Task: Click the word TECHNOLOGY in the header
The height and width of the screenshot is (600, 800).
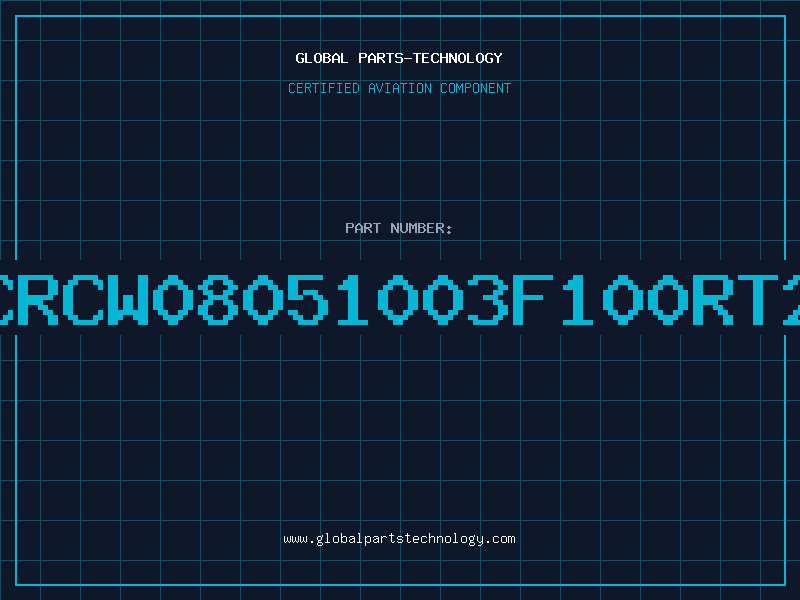Action: click(458, 58)
